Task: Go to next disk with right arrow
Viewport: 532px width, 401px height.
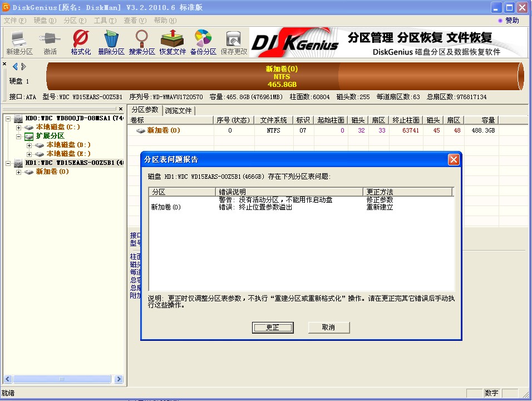Action: (x=23, y=66)
